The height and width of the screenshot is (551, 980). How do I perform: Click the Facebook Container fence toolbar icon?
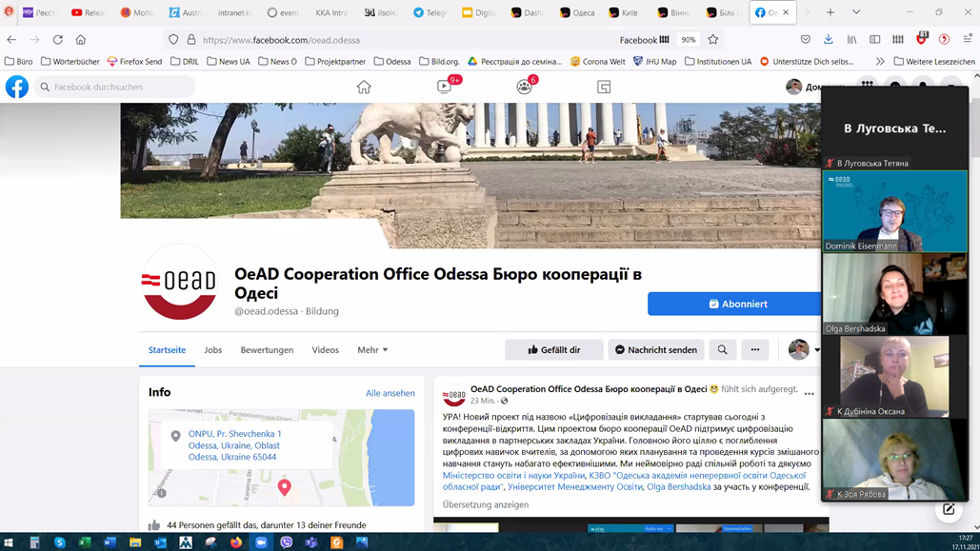(898, 39)
